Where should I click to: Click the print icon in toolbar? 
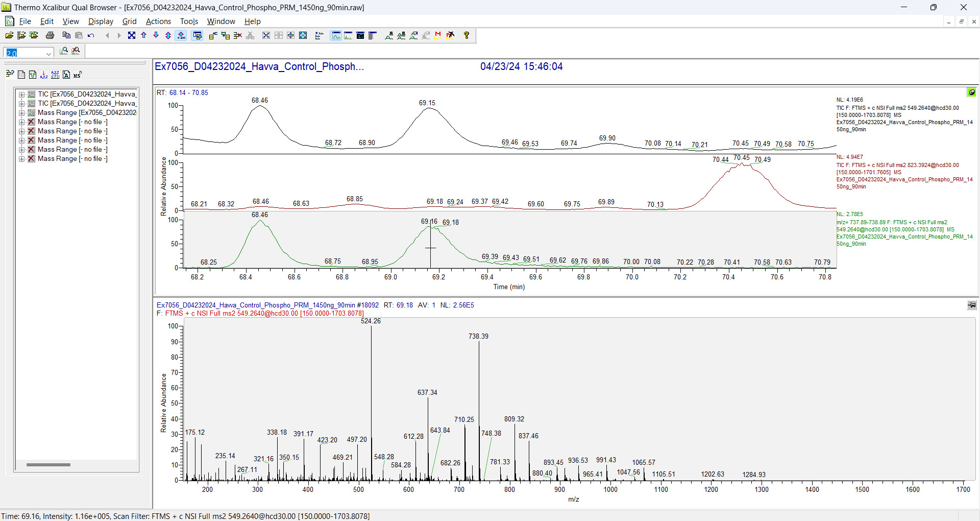[x=50, y=35]
